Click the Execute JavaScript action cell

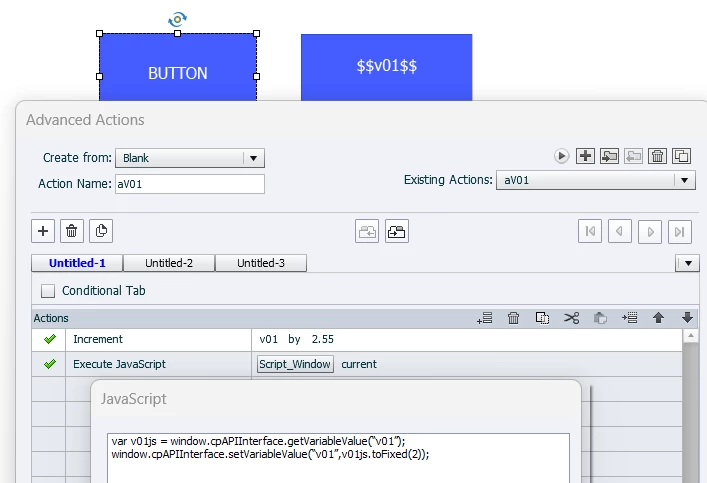pos(158,364)
